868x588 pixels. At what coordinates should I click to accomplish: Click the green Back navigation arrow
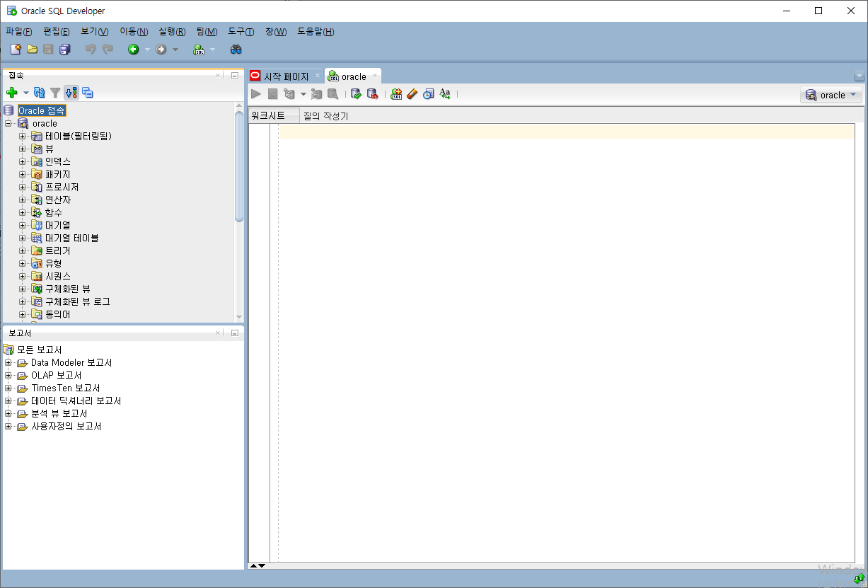click(133, 50)
